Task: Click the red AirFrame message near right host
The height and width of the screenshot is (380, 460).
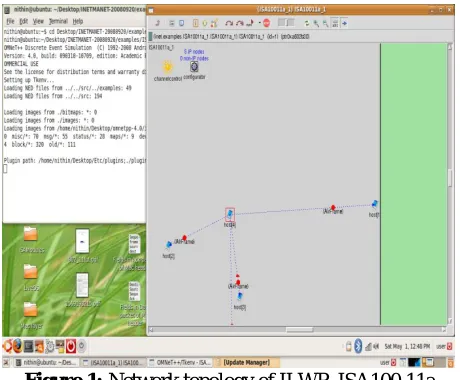Action: pos(333,207)
